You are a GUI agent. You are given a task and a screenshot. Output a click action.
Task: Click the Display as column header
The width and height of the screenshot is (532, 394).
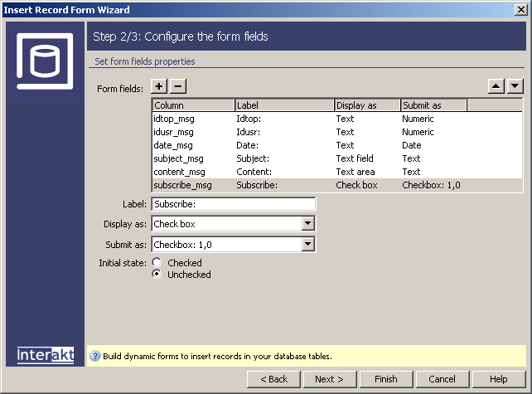(367, 105)
